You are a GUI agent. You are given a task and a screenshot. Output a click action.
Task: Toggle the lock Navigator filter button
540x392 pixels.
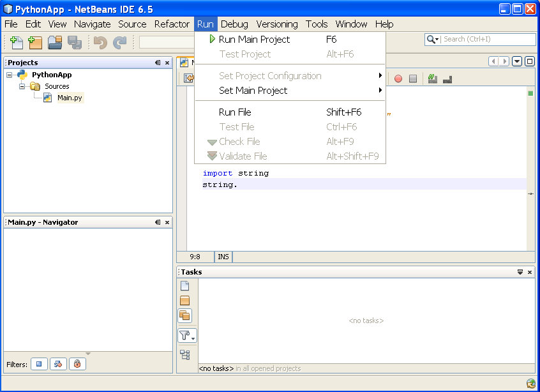(77, 364)
